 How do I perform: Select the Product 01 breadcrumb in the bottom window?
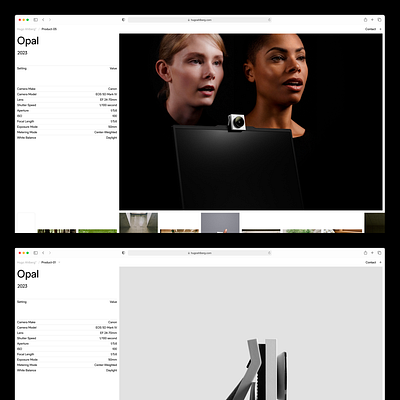click(49, 263)
